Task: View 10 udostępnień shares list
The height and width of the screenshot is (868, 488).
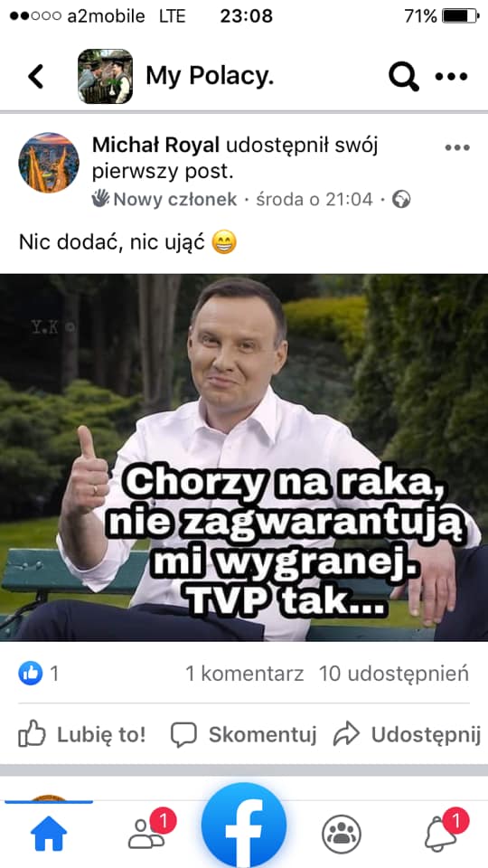Action: (394, 674)
